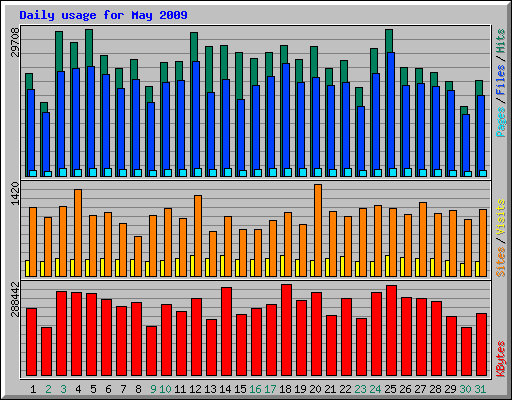Click the orange visits bar for day 27
The width and height of the screenshot is (512, 400).
click(x=423, y=239)
